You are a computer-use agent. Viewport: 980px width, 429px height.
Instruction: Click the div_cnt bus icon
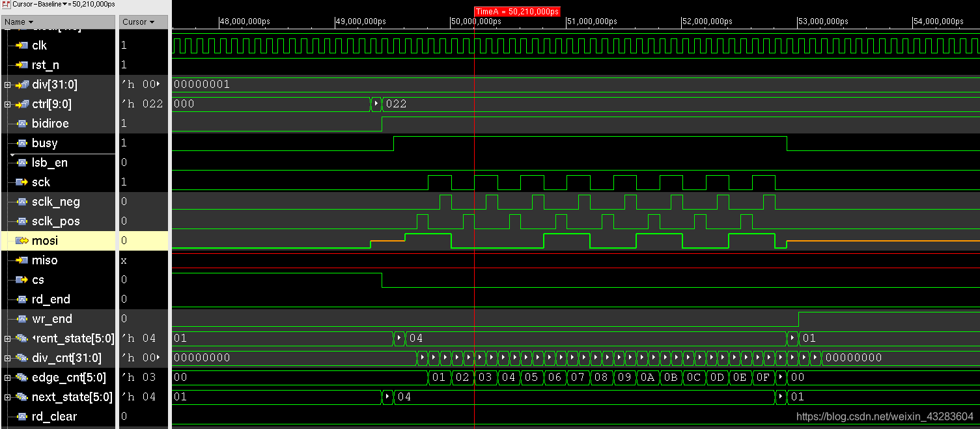tap(22, 358)
